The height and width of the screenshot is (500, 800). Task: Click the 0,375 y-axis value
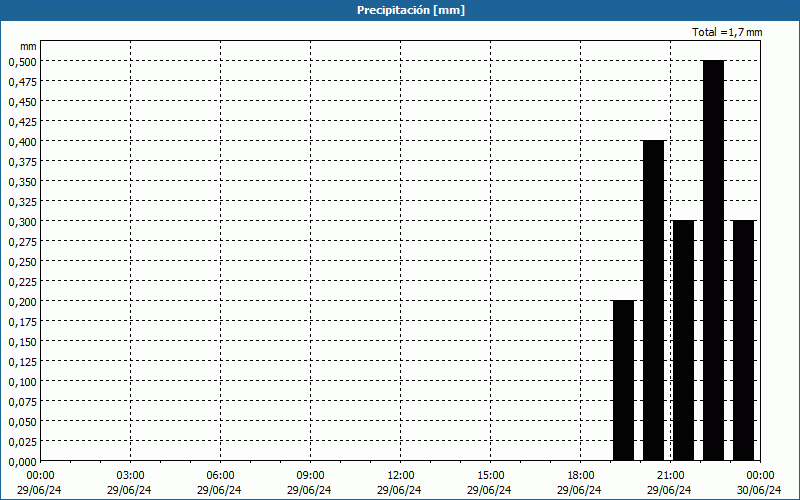[x=22, y=161]
